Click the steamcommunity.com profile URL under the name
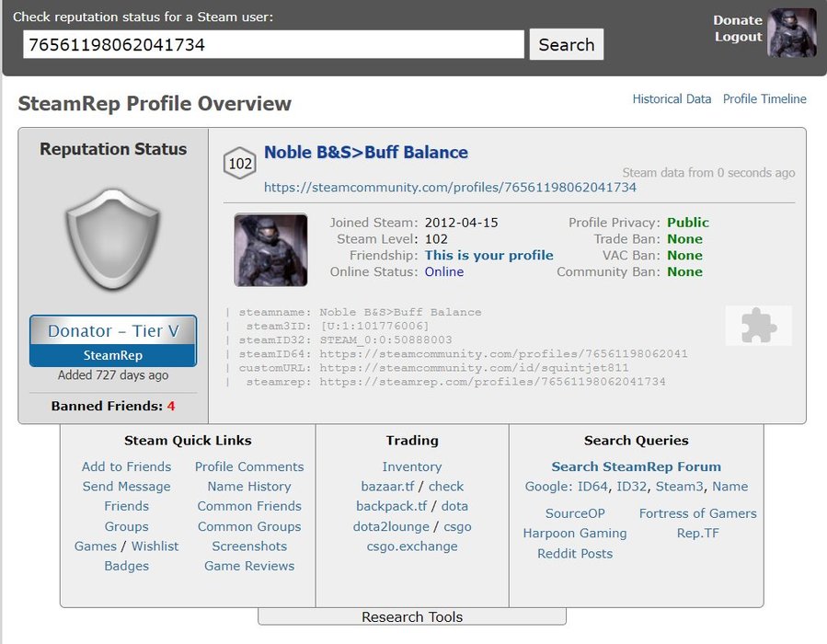Viewport: 827px width, 644px height. click(450, 188)
